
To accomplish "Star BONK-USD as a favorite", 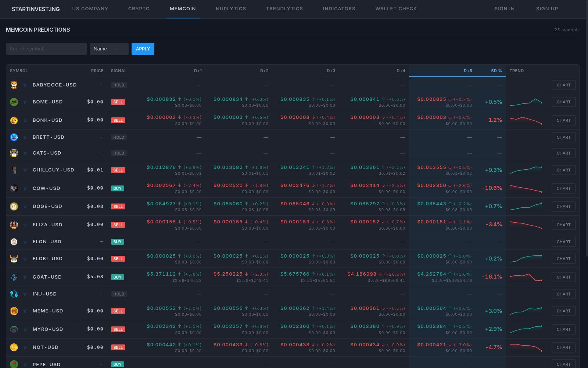I will coord(25,120).
